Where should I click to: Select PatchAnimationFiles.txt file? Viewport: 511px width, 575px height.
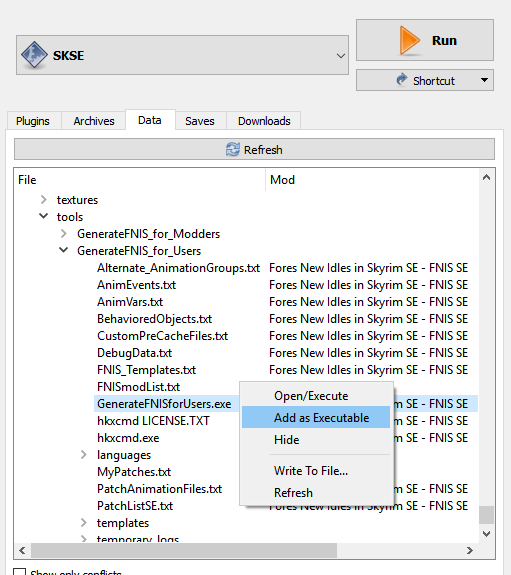(159, 489)
